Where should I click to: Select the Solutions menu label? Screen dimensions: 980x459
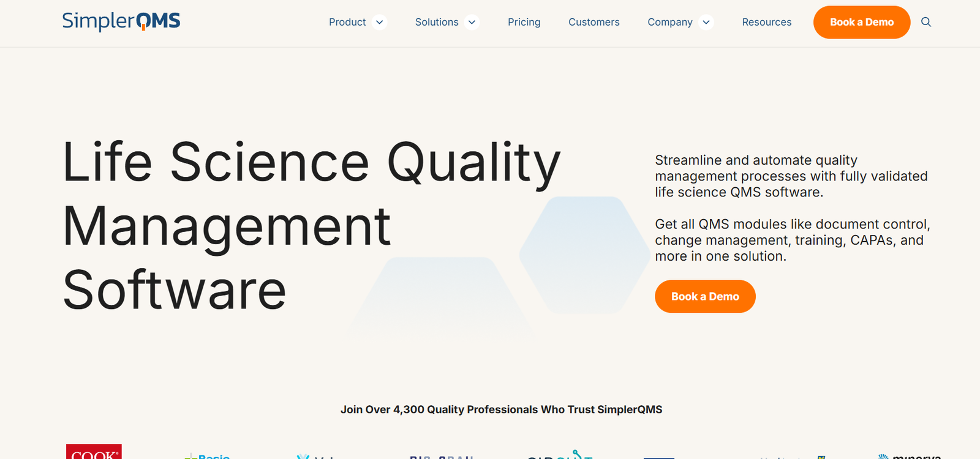point(437,22)
